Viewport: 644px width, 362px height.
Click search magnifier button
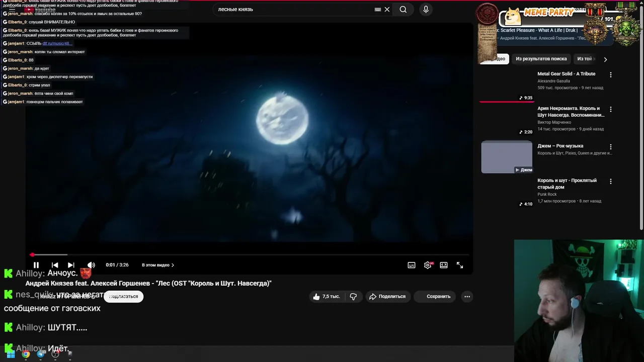[x=403, y=9]
